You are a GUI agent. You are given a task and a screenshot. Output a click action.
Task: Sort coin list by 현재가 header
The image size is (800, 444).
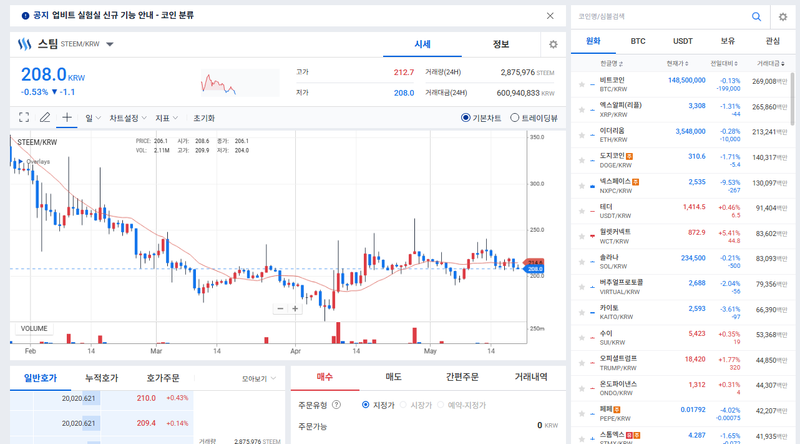click(677, 64)
